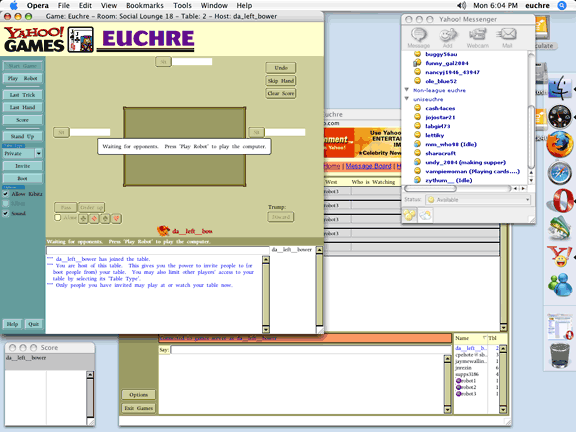Click the Stand Up button

[x=22, y=136]
